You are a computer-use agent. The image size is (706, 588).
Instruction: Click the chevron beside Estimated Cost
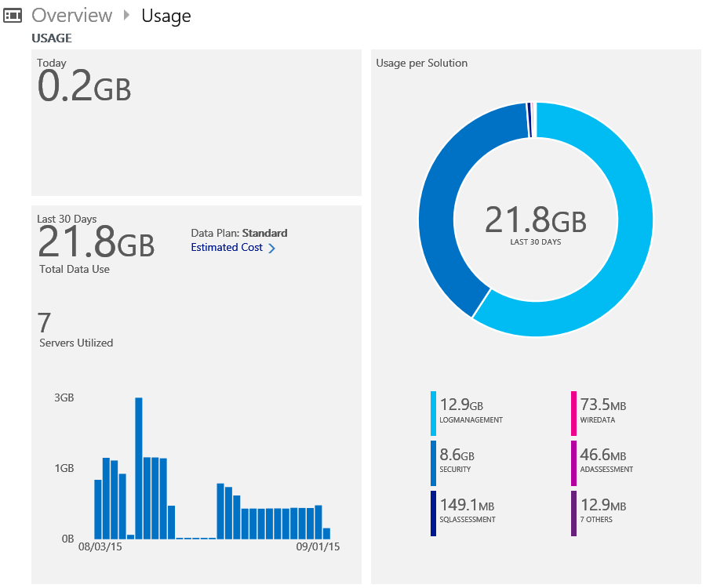tap(272, 249)
